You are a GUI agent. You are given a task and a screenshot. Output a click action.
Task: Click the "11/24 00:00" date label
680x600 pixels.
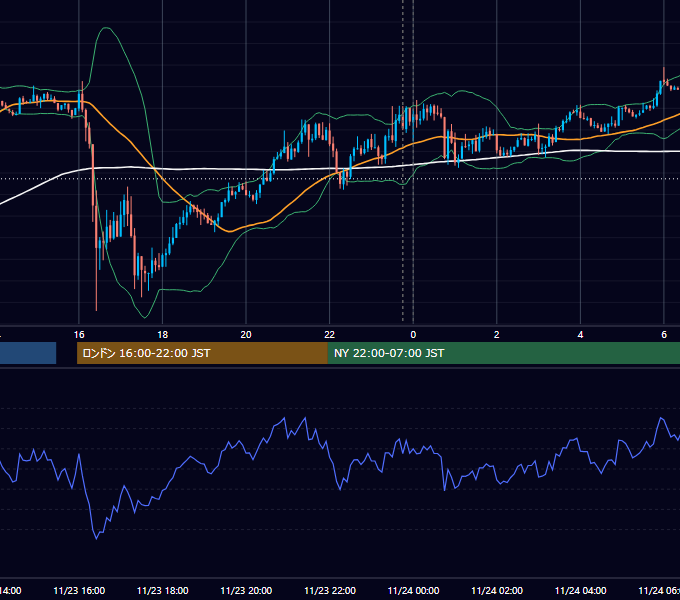pos(413,591)
